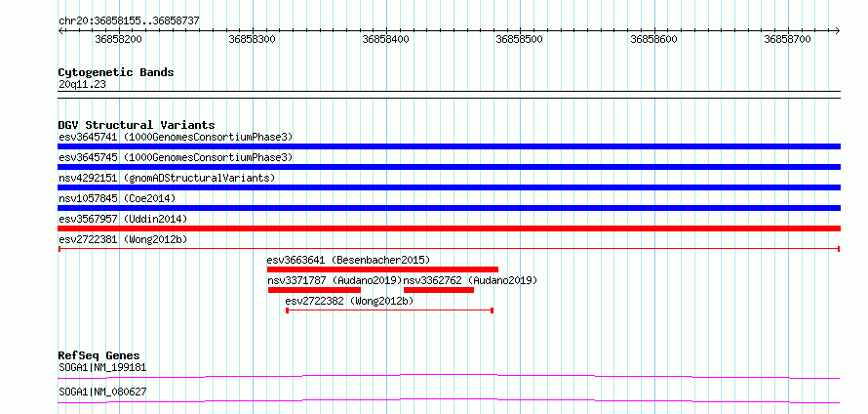Click the red bar of esv3663641

(x=382, y=269)
